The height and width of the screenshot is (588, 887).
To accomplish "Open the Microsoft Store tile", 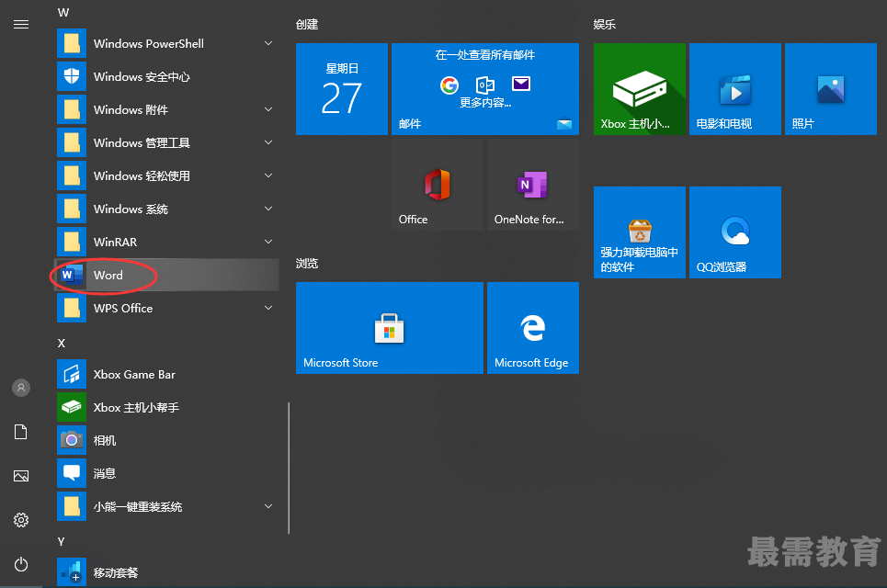I will coord(390,328).
